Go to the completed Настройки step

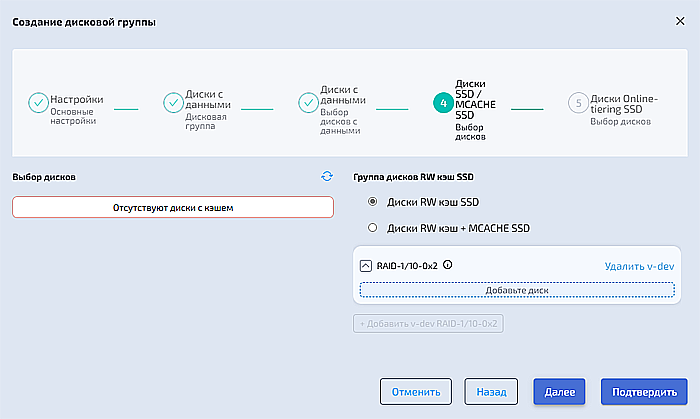click(38, 103)
